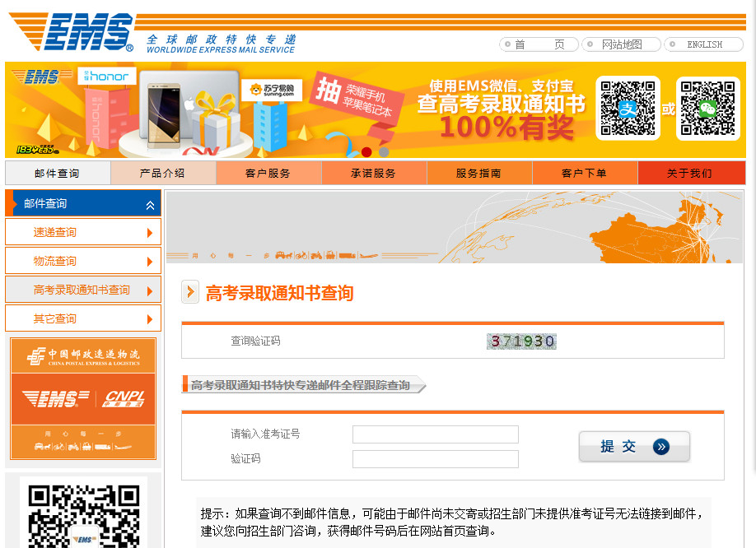Select the red banner carousel dot

pos(366,151)
